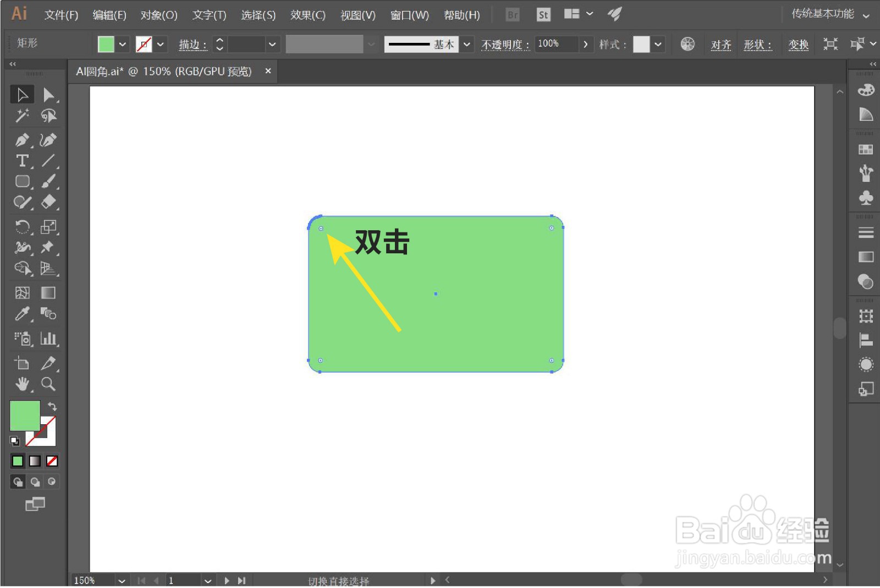
Task: Click the 对齐 align link
Action: pos(721,45)
